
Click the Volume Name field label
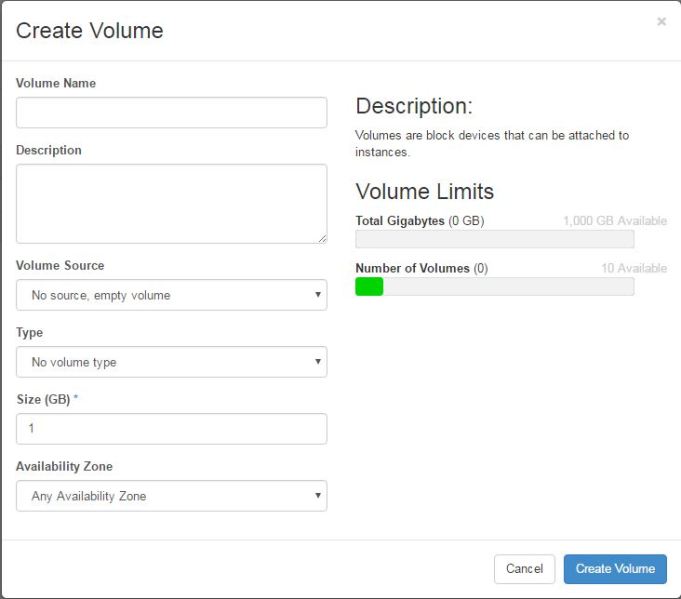[56, 83]
